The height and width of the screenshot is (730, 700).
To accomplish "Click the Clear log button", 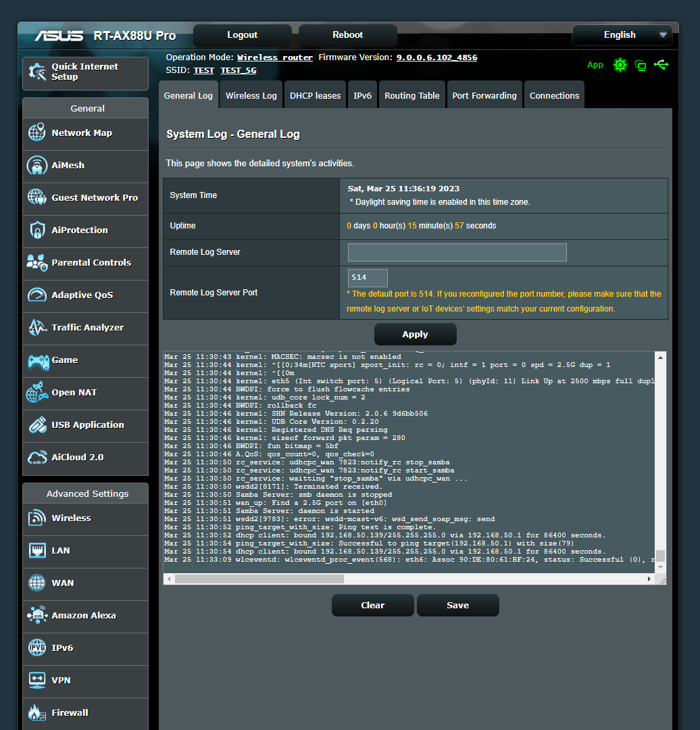I will 372,606.
